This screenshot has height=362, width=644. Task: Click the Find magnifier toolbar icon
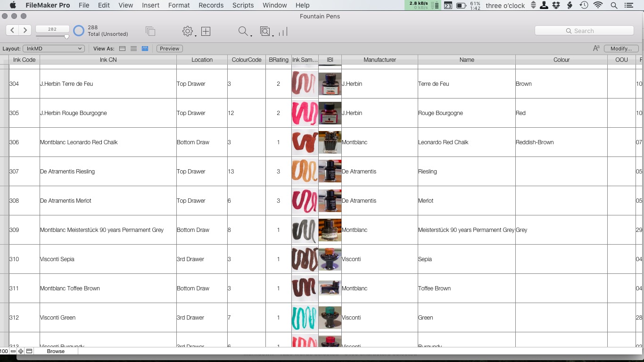click(x=243, y=31)
